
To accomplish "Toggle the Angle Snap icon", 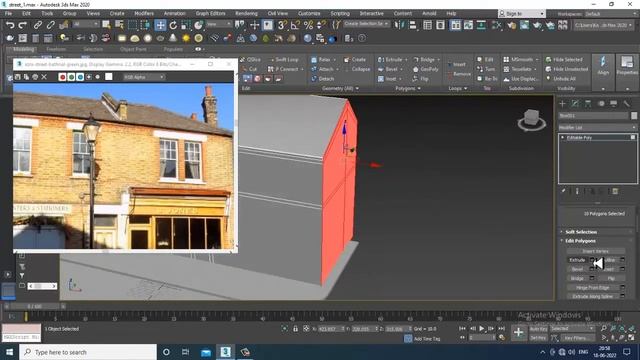I will coord(295,25).
